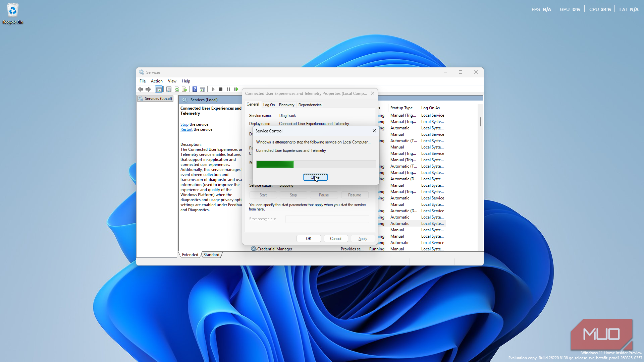This screenshot has height=362, width=644.
Task: Click the Start Service play icon
Action: [213, 89]
